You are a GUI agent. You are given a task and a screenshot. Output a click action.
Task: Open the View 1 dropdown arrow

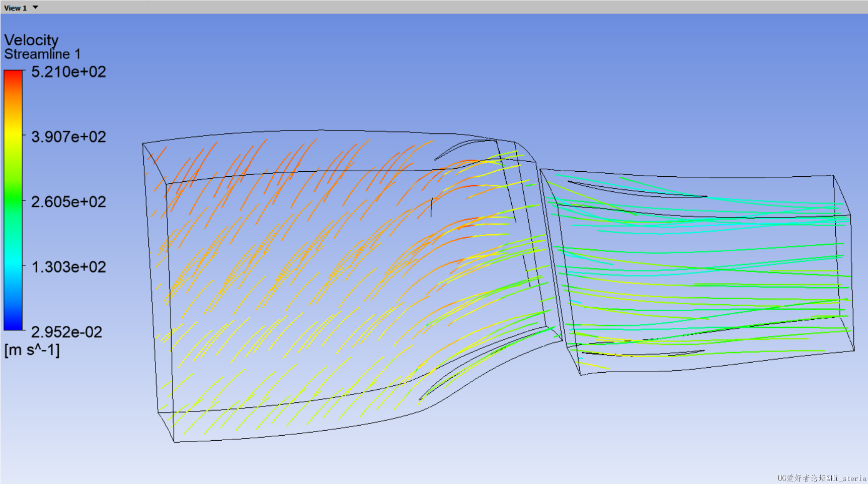point(35,8)
